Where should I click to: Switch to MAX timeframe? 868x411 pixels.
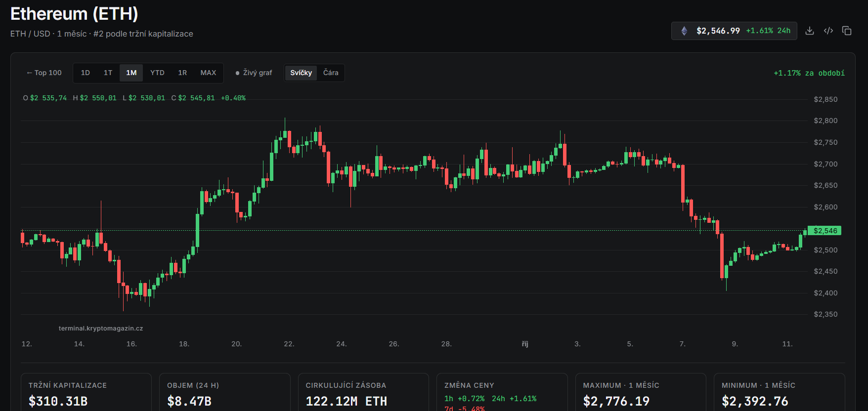pos(208,73)
